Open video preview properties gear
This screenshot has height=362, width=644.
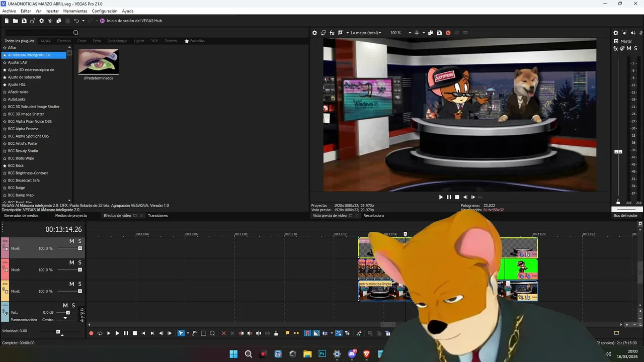point(314,33)
